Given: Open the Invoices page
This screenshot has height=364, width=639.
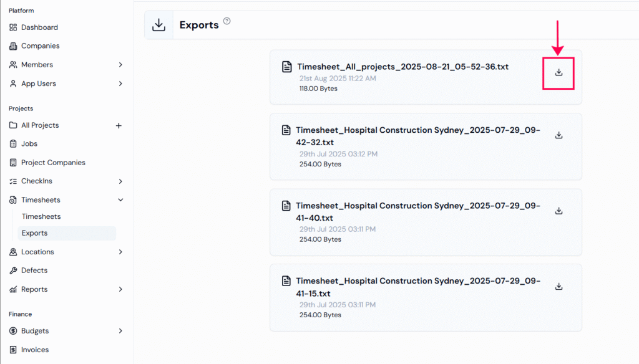Looking at the screenshot, I should [34, 350].
